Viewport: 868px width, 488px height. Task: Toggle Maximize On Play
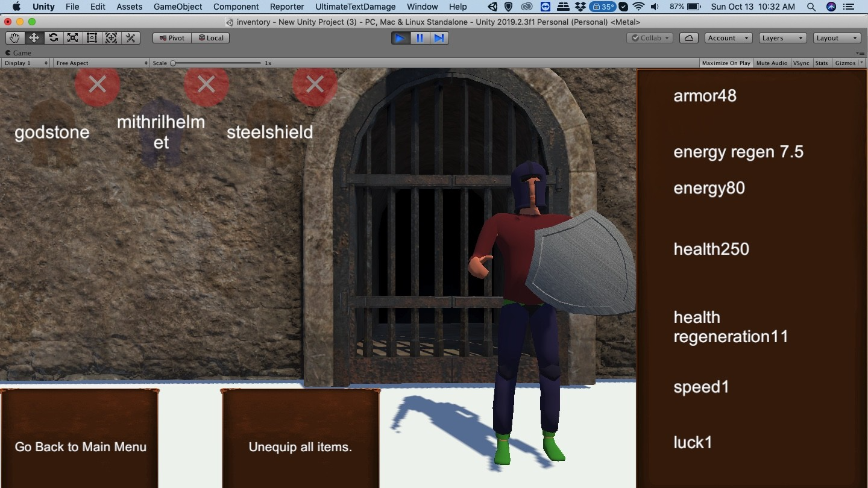(x=726, y=63)
